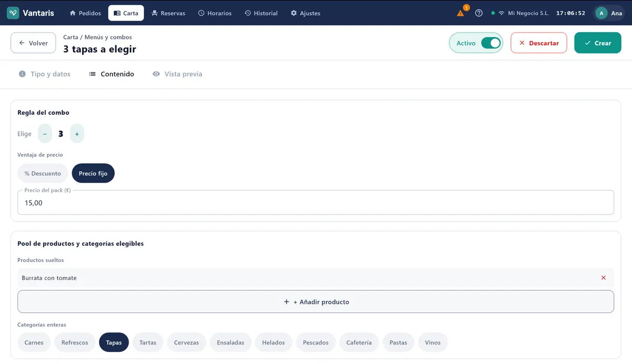Select the % Descuento price option
Screen dimensions: 632x364
[43, 173]
